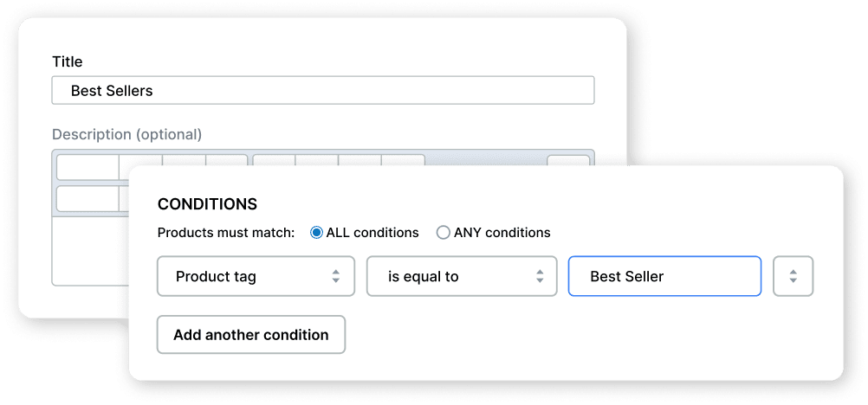Image resolution: width=868 pixels, height=405 pixels.
Task: Open the Product tag dropdown
Action: (256, 277)
